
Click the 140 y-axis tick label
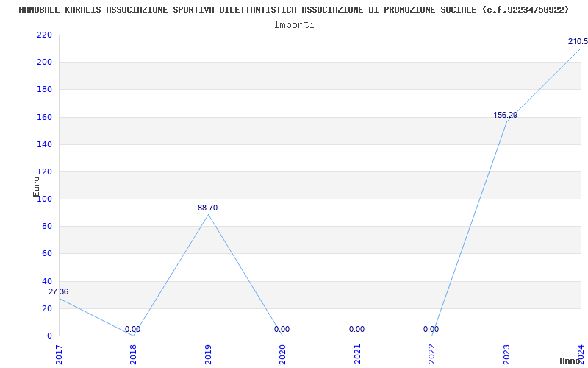pos(44,144)
